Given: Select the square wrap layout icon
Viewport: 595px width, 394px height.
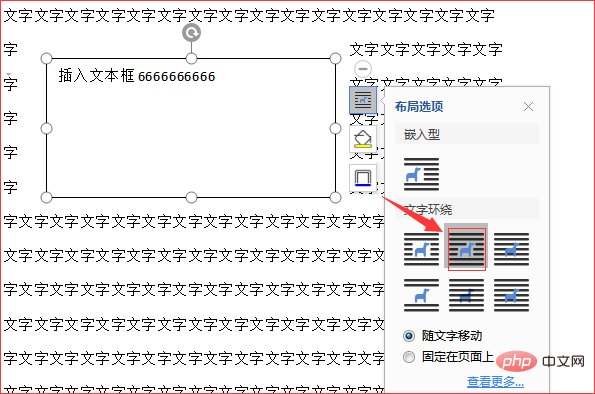Looking at the screenshot, I should [x=421, y=249].
